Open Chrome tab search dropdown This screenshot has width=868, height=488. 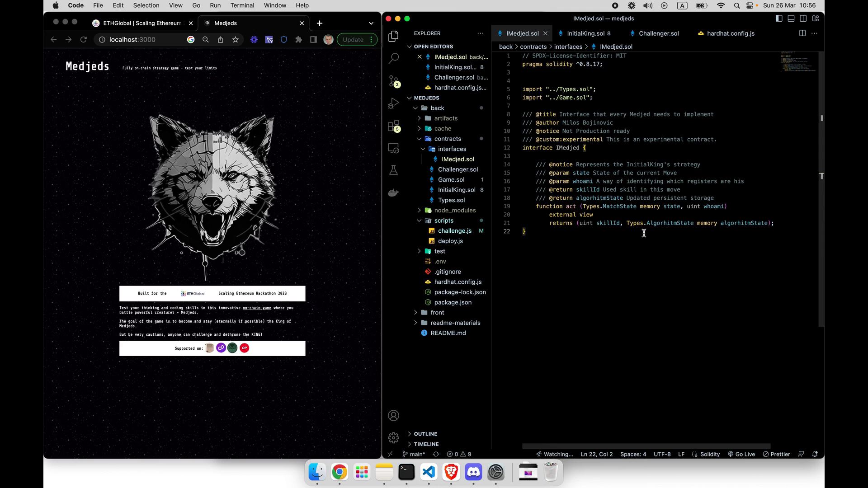point(371,23)
